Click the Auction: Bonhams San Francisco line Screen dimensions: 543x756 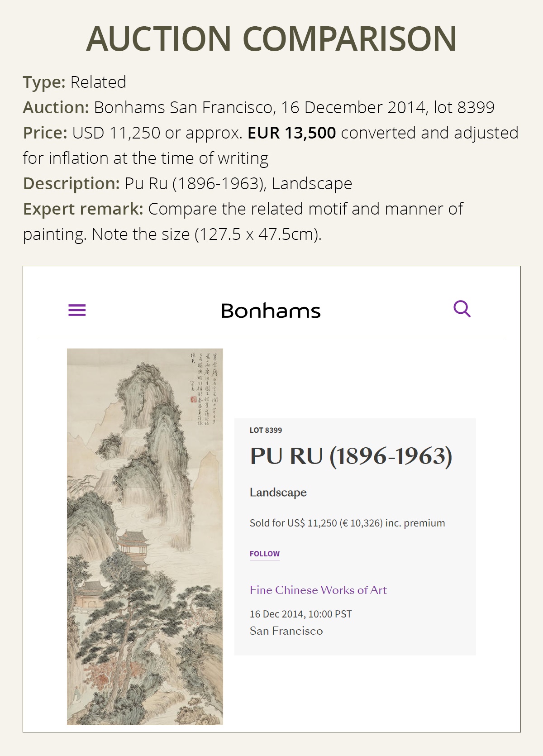[258, 108]
